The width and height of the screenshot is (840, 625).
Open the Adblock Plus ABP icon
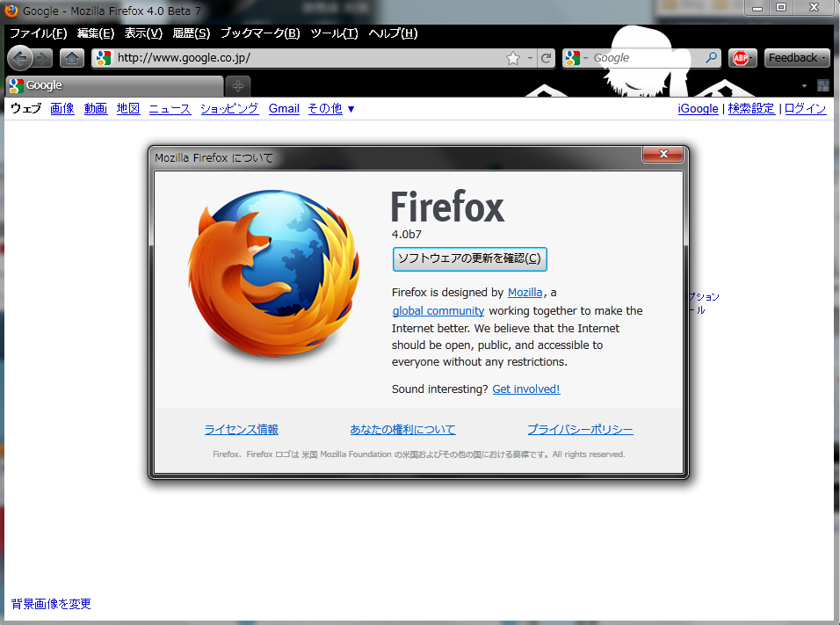(742, 58)
